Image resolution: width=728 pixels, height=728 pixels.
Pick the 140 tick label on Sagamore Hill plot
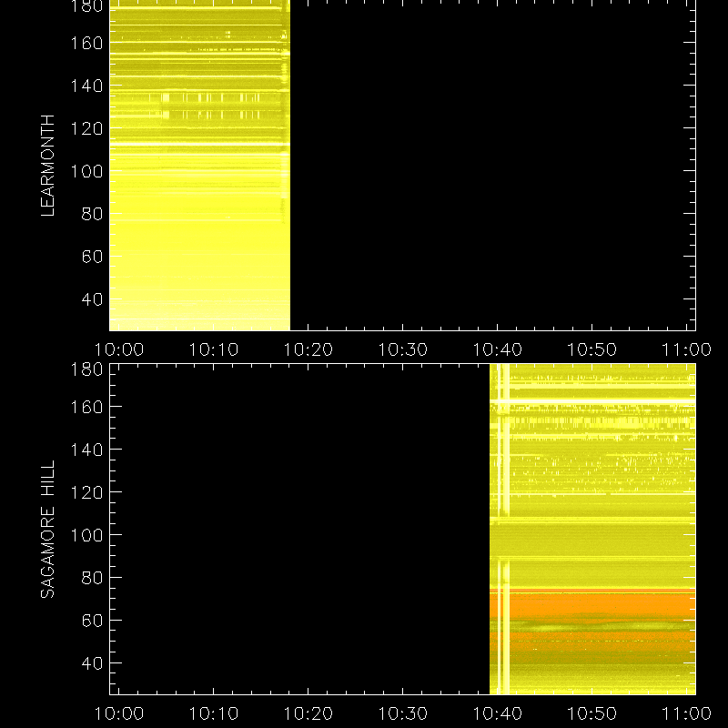coord(86,450)
